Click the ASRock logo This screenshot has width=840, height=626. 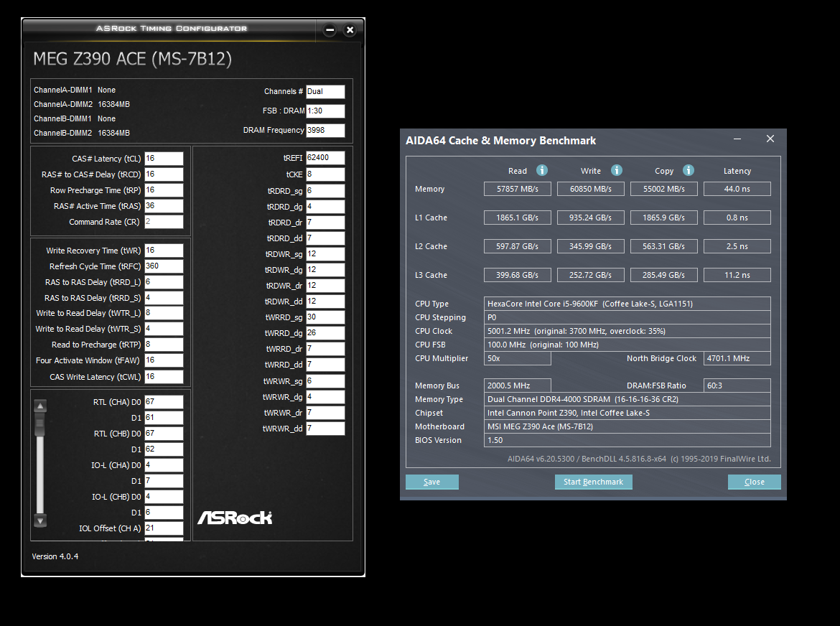[235, 518]
